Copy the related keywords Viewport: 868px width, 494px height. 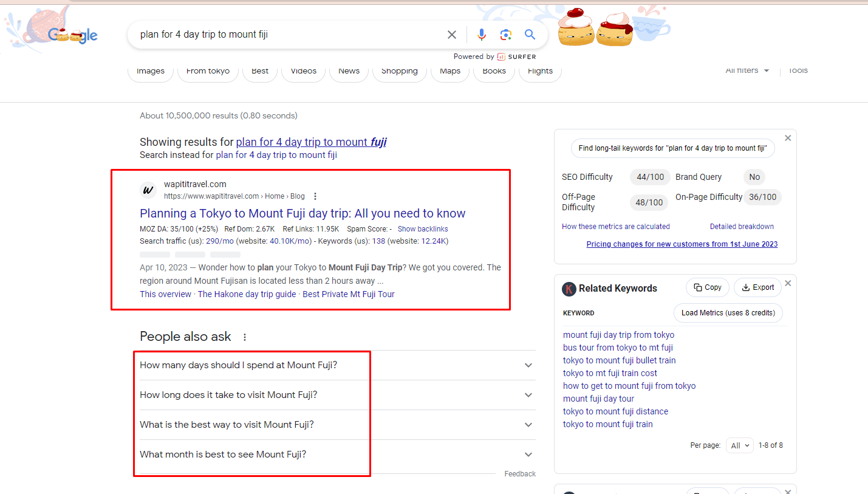(x=707, y=287)
